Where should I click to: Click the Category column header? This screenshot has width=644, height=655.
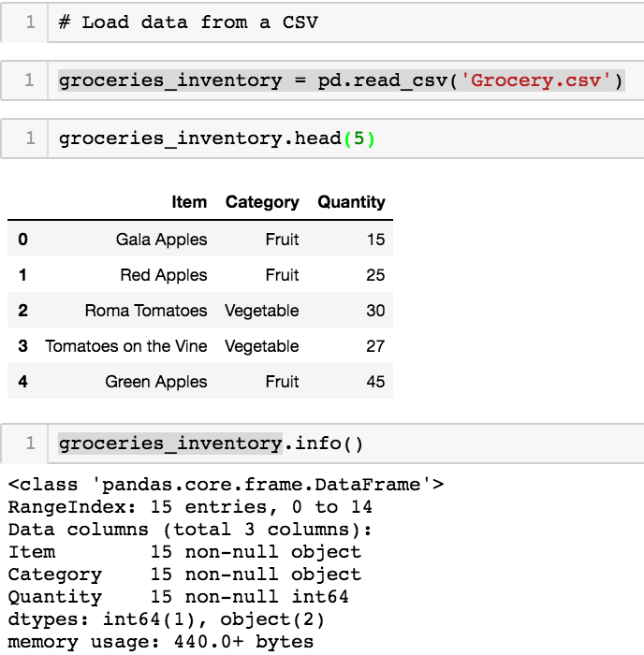click(262, 202)
